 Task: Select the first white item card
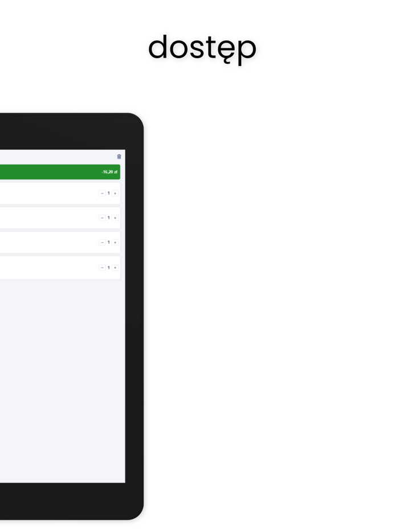(60, 194)
